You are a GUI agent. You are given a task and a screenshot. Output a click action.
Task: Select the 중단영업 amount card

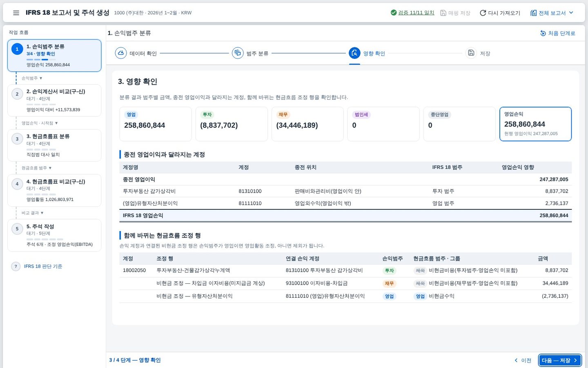459,124
